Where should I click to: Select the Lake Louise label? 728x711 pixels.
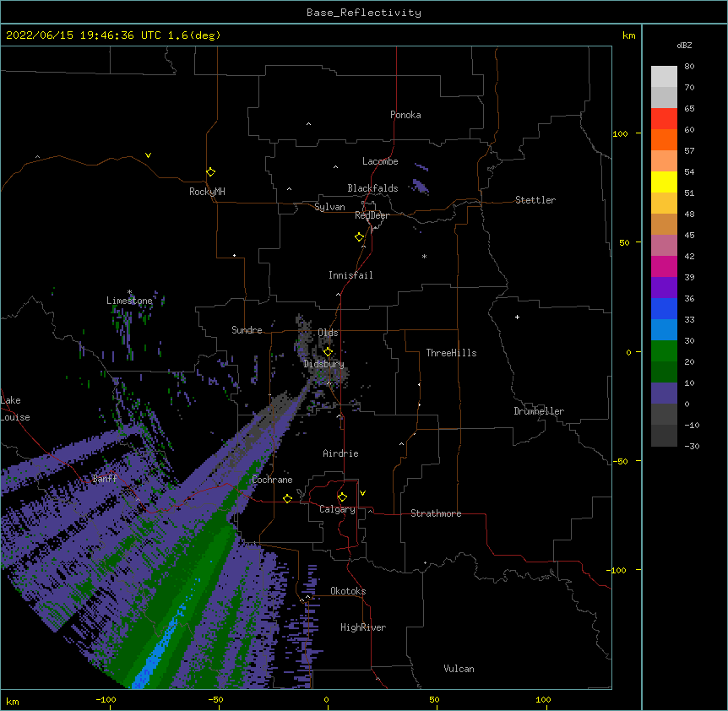click(x=14, y=409)
